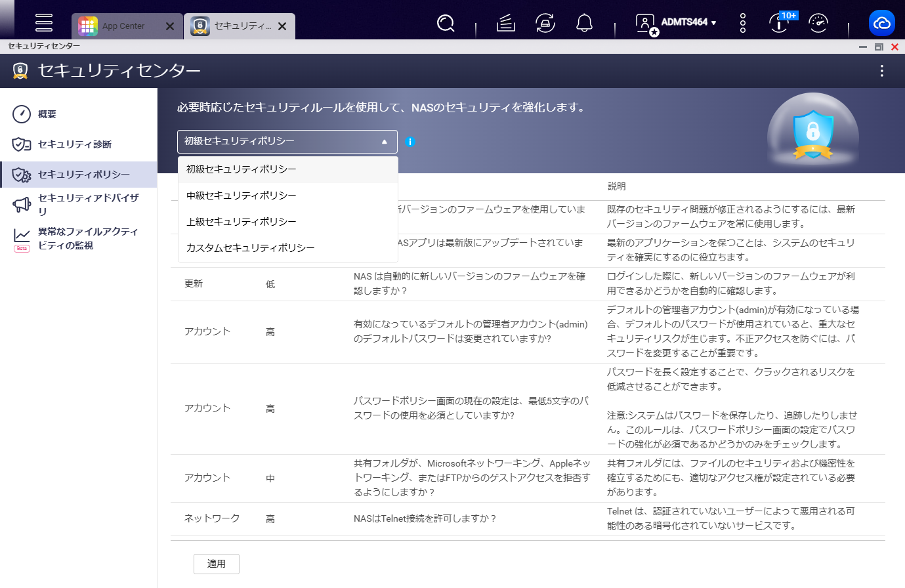Close the App Center tab
Screen dimensions: 905x588
170,26
